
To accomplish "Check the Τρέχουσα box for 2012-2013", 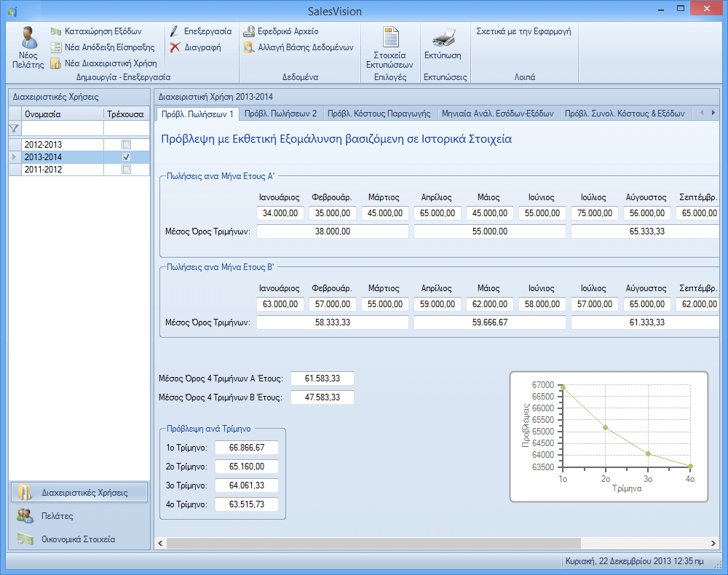I will point(127,144).
